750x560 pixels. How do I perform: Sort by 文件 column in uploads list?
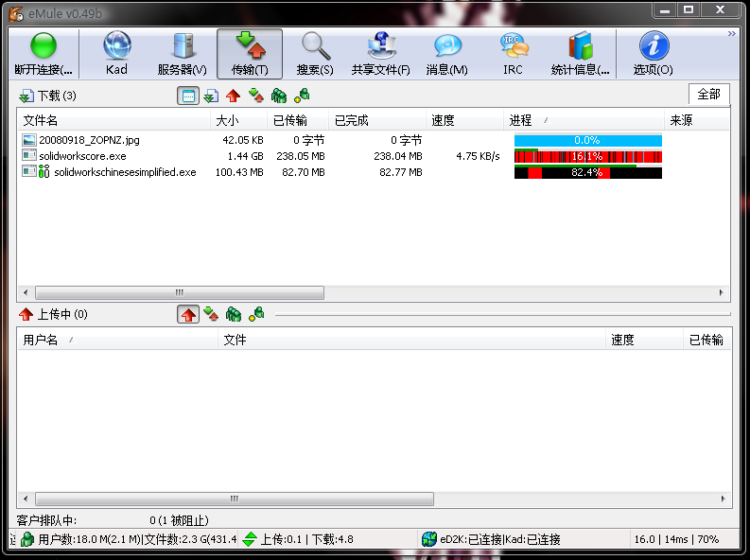click(x=411, y=340)
